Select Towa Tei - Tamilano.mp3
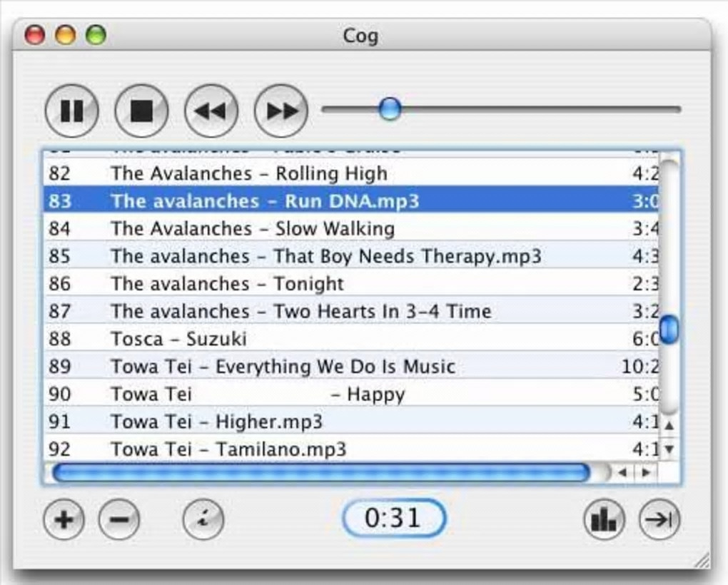The height and width of the screenshot is (585, 728). click(x=351, y=448)
